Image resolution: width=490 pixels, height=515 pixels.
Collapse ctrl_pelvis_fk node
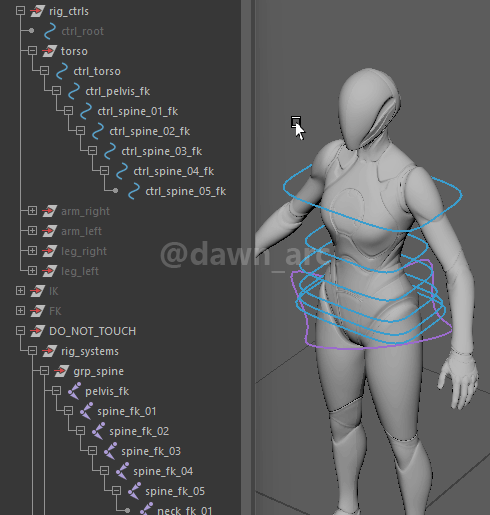tap(56, 91)
